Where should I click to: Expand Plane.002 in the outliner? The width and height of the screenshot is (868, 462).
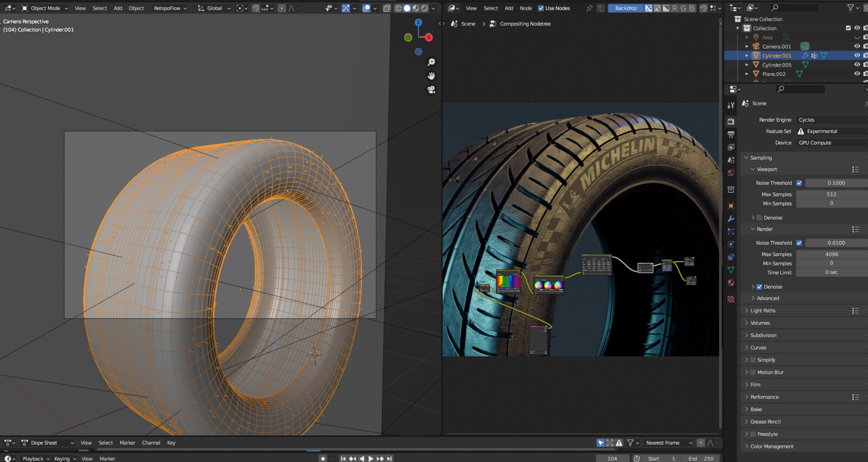point(747,74)
